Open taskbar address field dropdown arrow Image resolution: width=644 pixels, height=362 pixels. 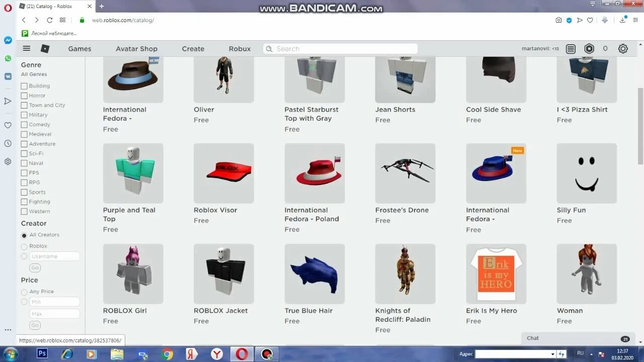pos(552,354)
